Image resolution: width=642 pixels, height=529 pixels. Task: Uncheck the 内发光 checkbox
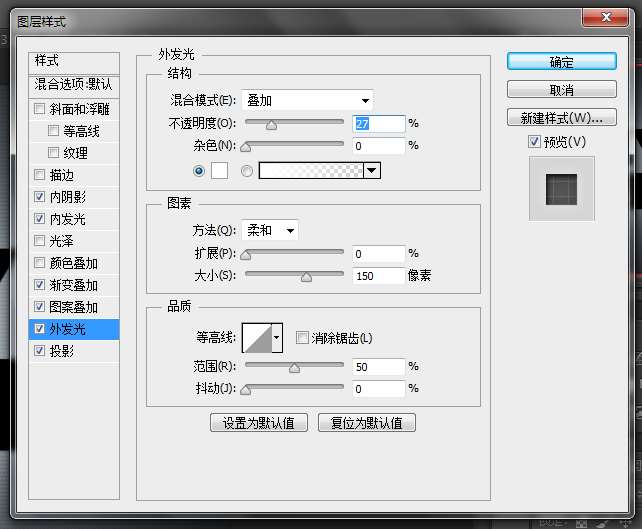point(39,219)
